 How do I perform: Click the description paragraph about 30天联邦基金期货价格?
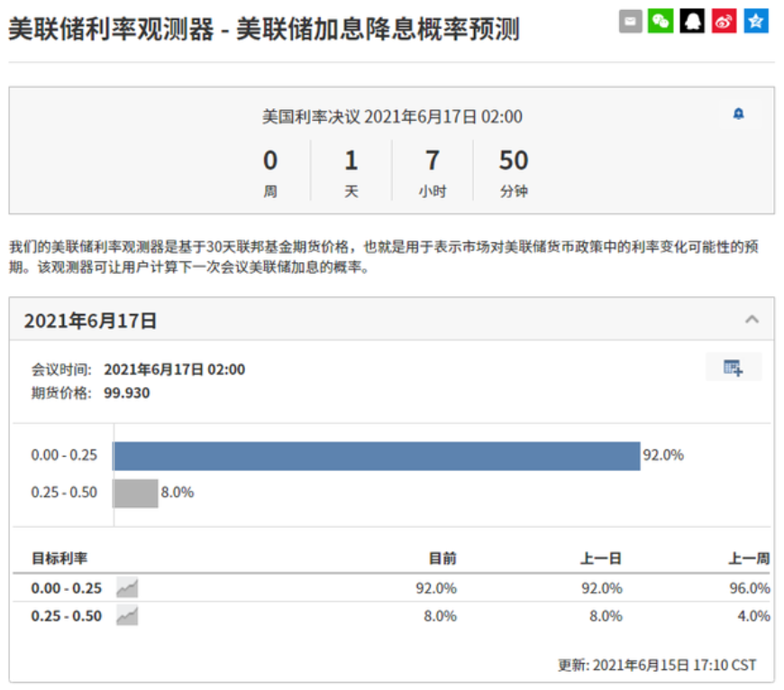point(384,257)
